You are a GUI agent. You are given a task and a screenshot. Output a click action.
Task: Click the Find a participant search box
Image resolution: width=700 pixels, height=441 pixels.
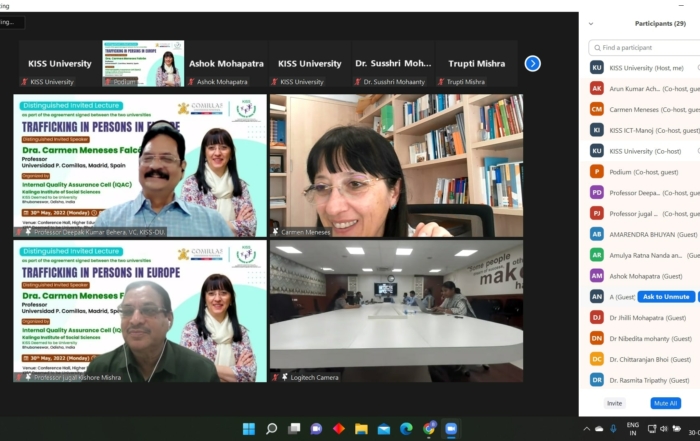[645, 47]
